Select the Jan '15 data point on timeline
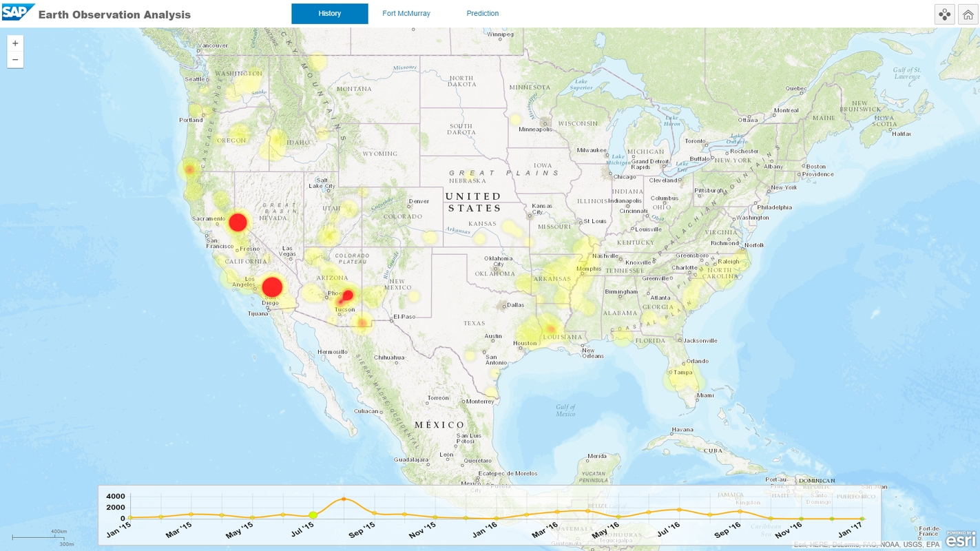The image size is (980, 551). pos(130,517)
